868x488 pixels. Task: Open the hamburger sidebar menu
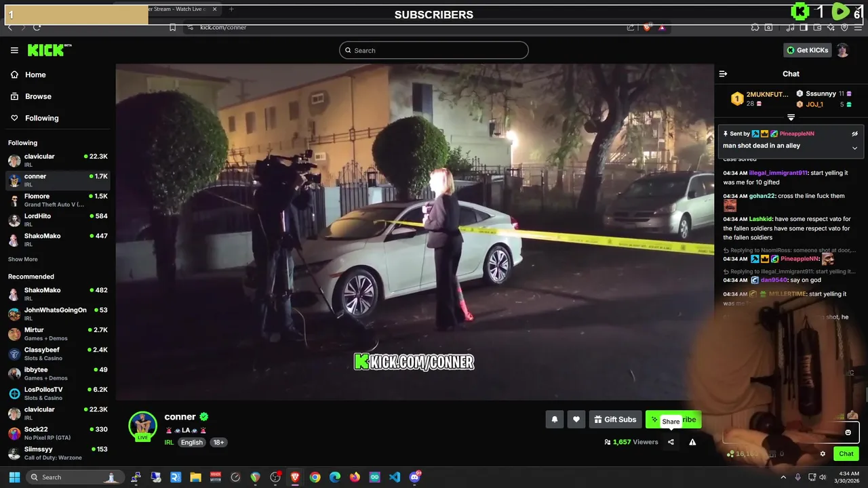pyautogui.click(x=14, y=50)
